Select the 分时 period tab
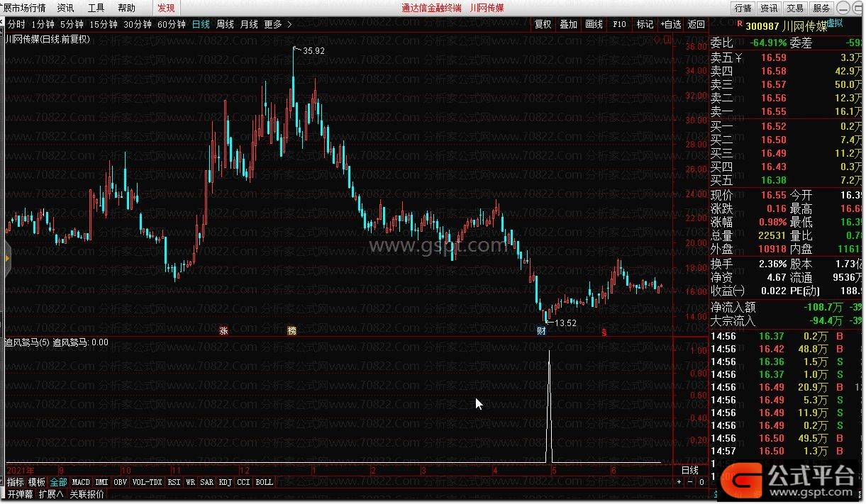866x504 pixels. click(16, 24)
